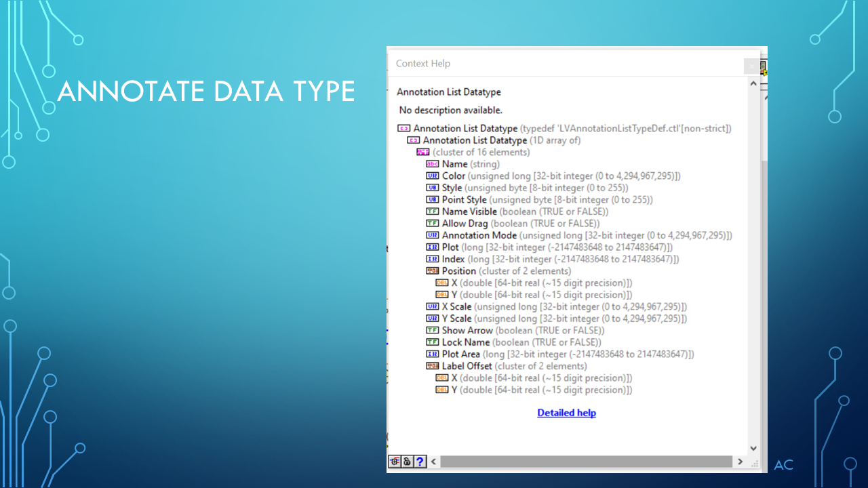Close the Context Help window

coord(751,66)
